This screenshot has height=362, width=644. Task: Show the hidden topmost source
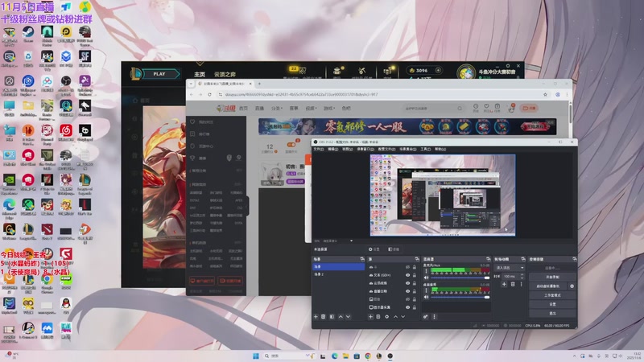pyautogui.click(x=408, y=267)
